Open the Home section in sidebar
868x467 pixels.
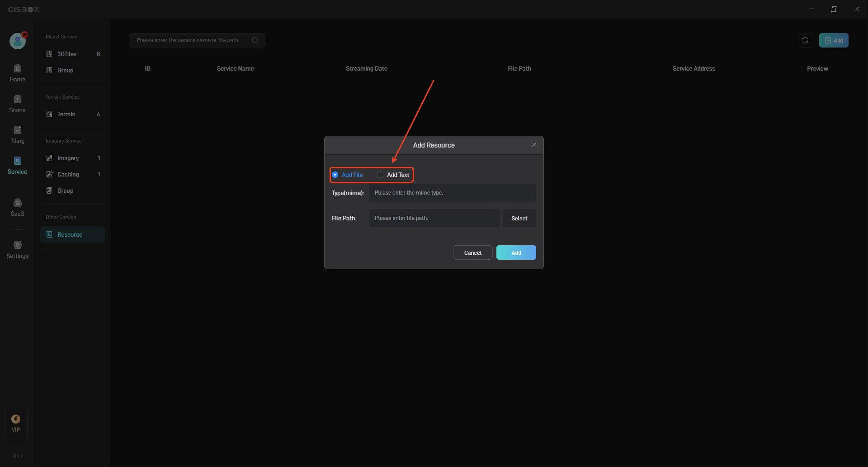17,73
